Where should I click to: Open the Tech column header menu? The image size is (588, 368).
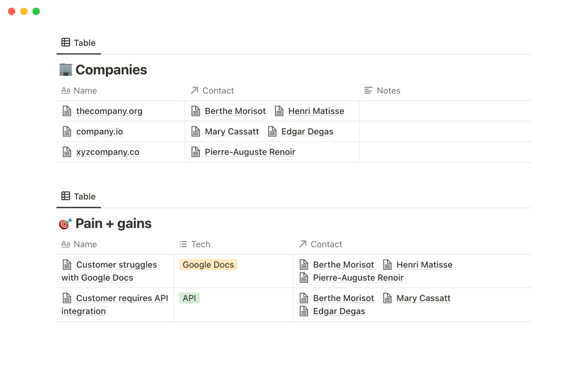point(201,244)
